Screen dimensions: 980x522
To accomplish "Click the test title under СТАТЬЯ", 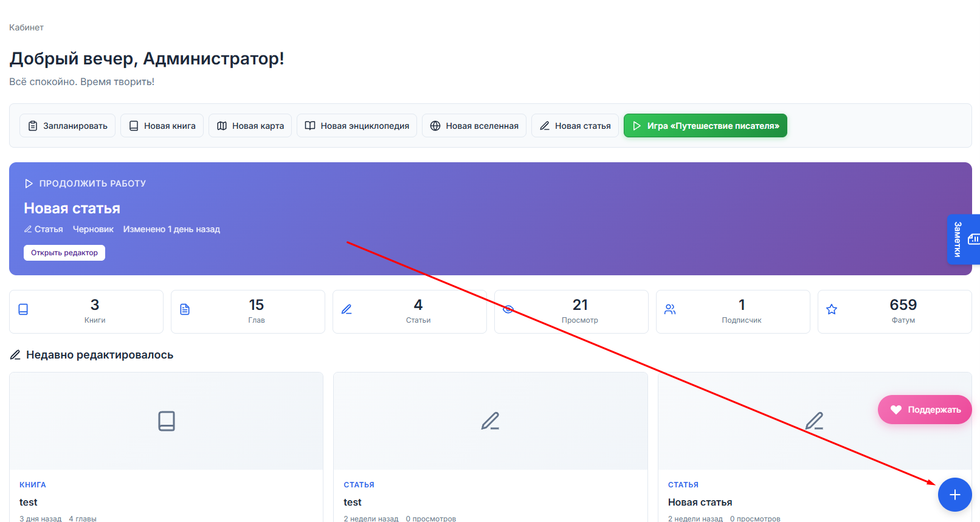I will pos(353,503).
